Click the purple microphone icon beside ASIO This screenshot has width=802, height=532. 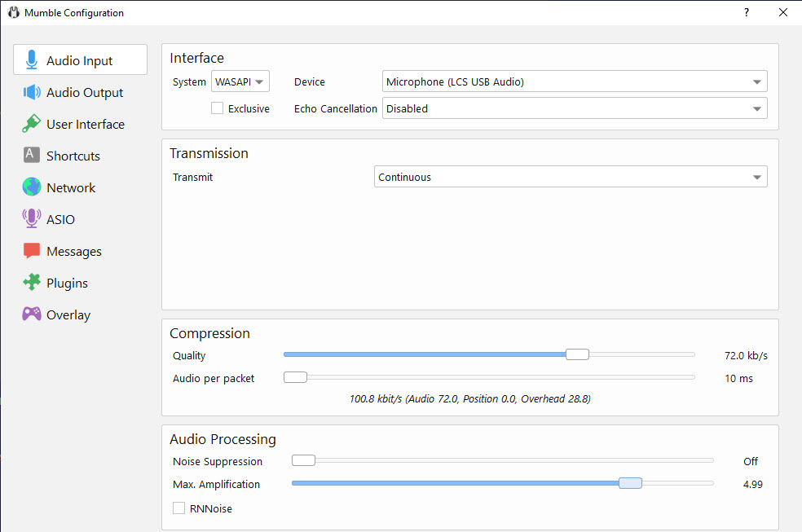tap(32, 218)
